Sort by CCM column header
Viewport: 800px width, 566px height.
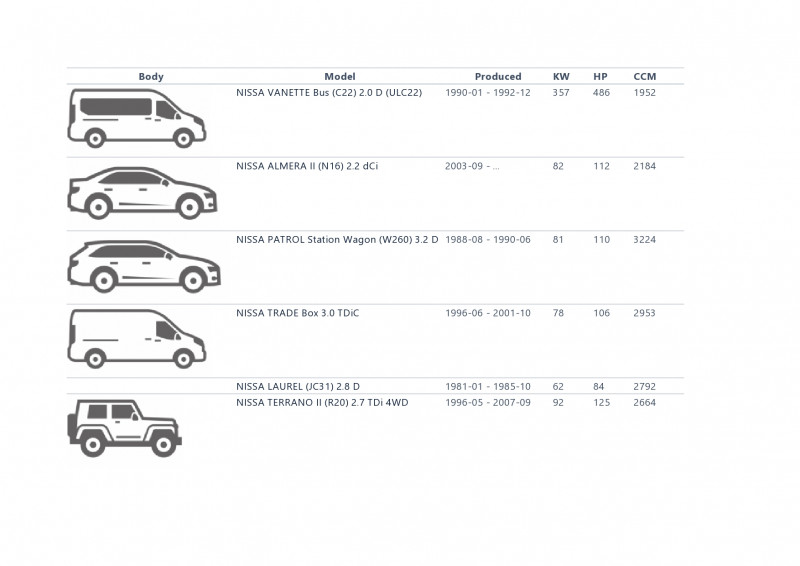click(x=645, y=77)
